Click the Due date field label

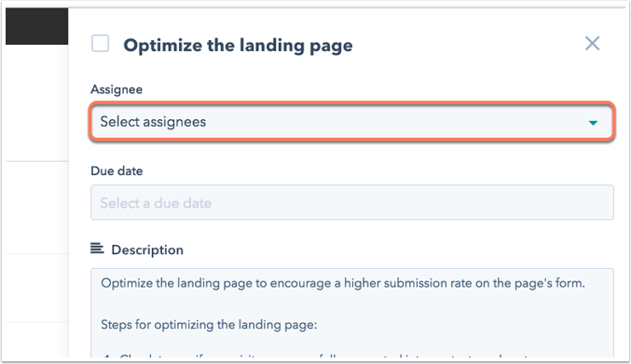(117, 171)
